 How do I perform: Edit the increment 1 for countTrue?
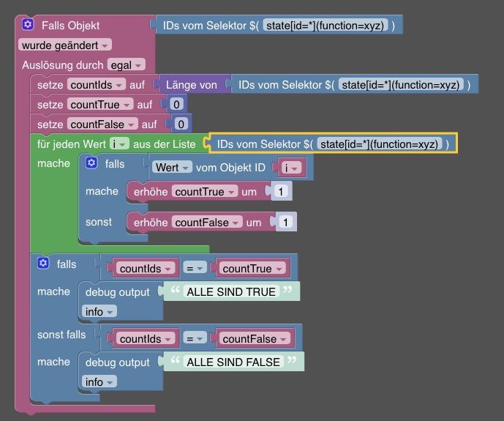tap(281, 192)
